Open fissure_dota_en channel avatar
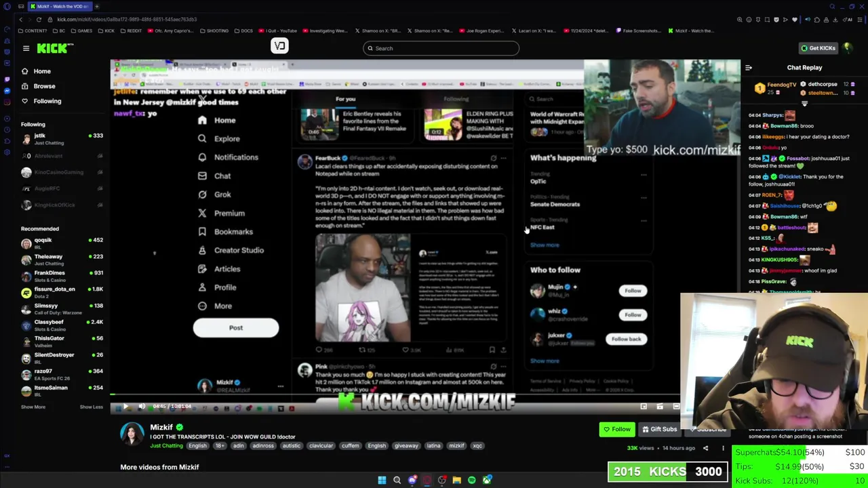The height and width of the screenshot is (488, 868). pyautogui.click(x=26, y=293)
